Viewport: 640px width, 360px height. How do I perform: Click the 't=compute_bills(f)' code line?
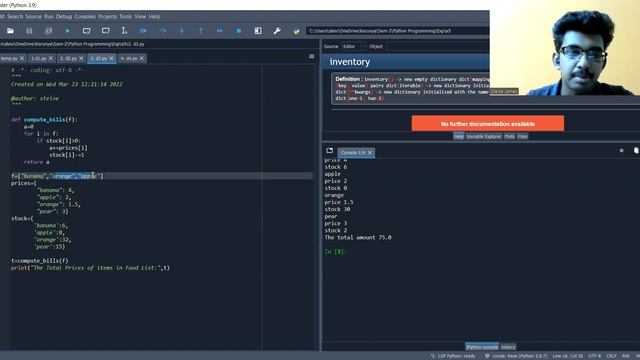40,261
